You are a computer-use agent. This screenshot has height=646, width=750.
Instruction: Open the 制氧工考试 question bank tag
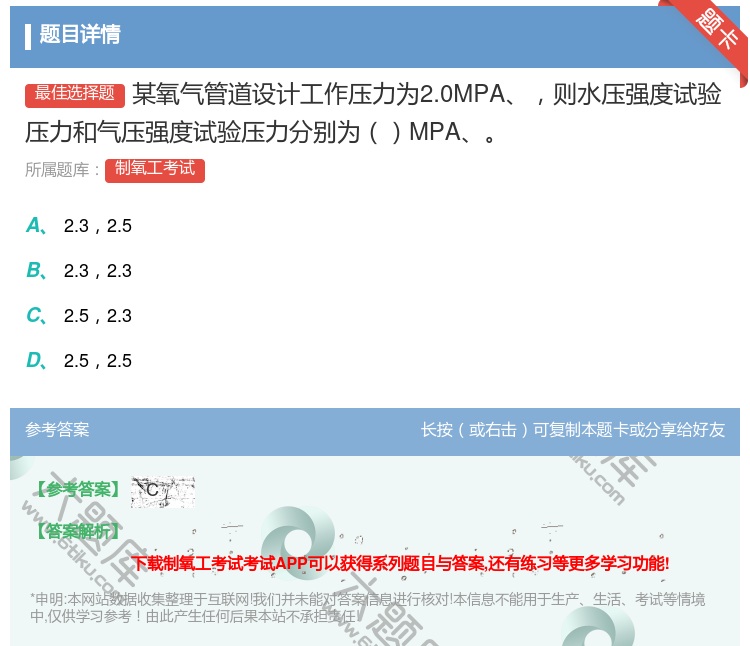(155, 170)
